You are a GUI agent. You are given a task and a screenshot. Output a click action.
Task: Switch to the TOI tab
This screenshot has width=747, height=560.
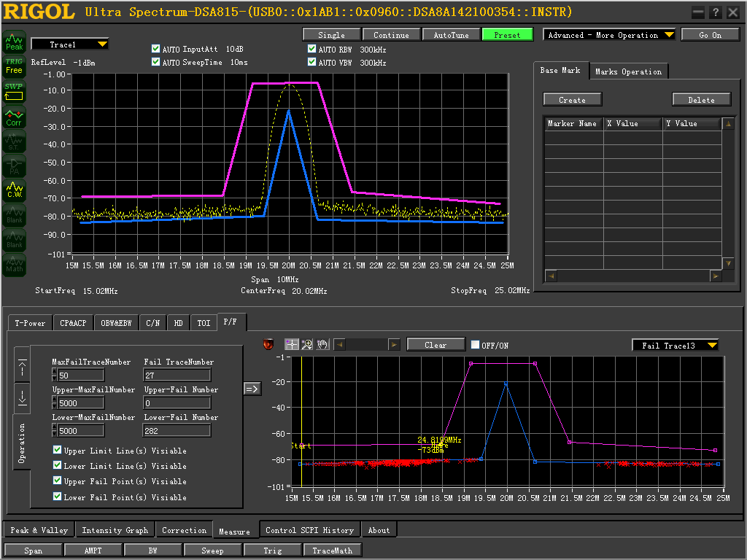[x=204, y=323]
